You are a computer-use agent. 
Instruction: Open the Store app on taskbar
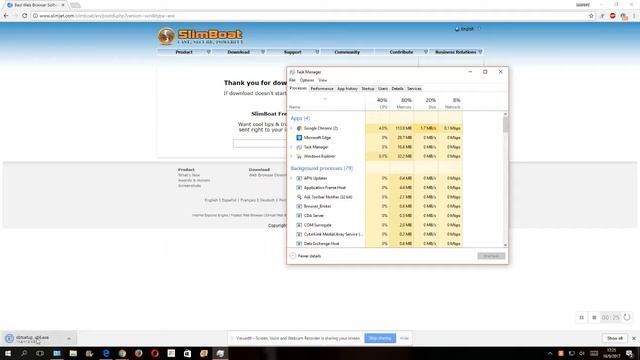tap(187, 353)
